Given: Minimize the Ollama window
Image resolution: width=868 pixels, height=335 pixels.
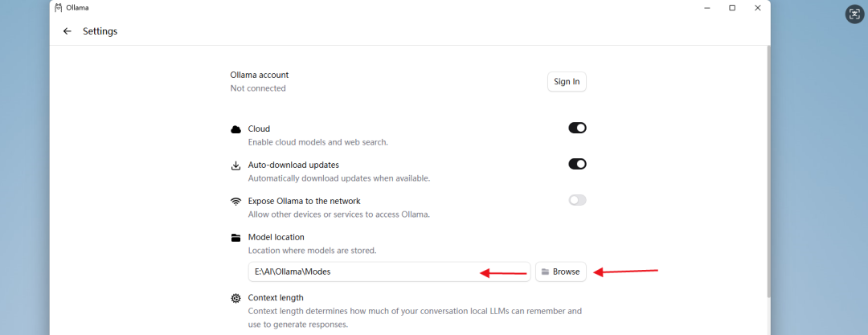Looking at the screenshot, I should coord(706,8).
